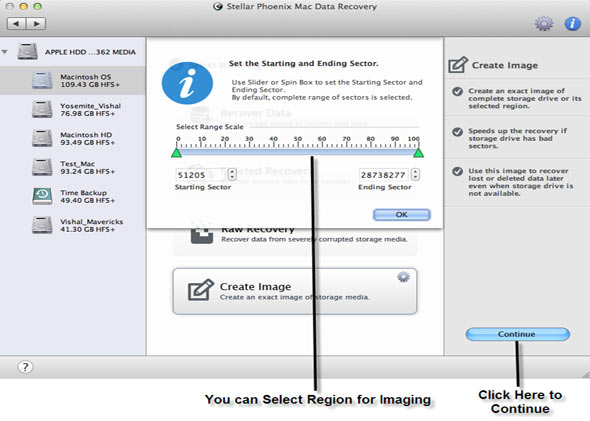
Task: Click the left green slider handle
Action: click(176, 152)
